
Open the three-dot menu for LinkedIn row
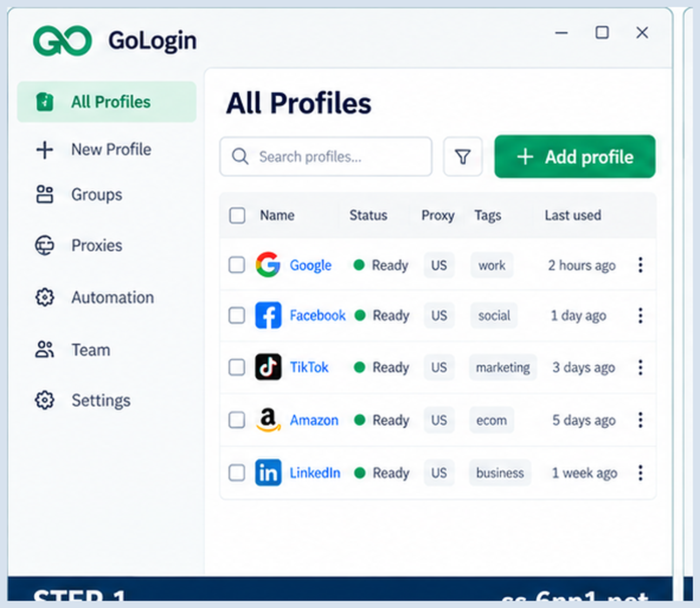(640, 473)
